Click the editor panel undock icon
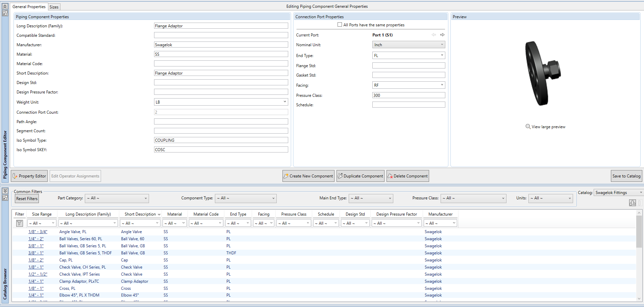The image size is (644, 307). tap(5, 13)
